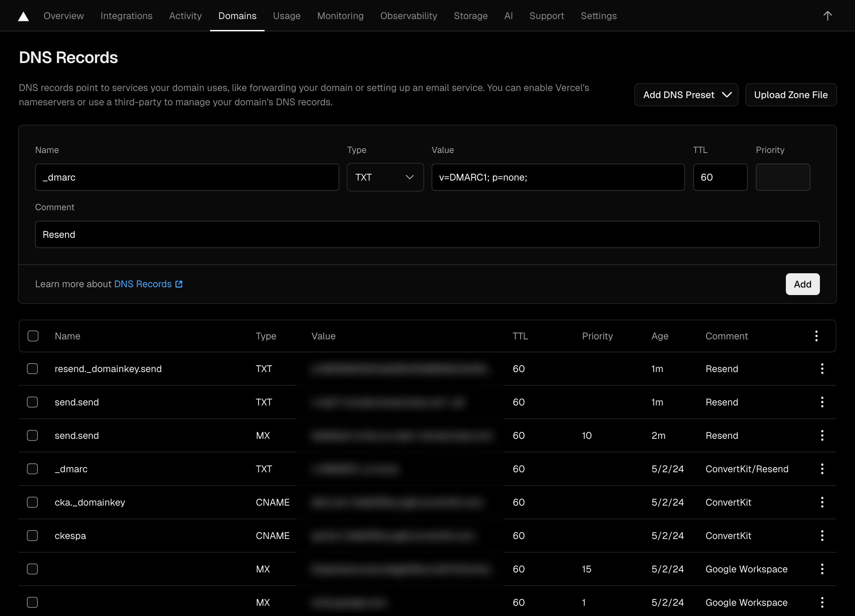Image resolution: width=855 pixels, height=616 pixels.
Task: Open the table header three-dot menu
Action: click(x=816, y=336)
